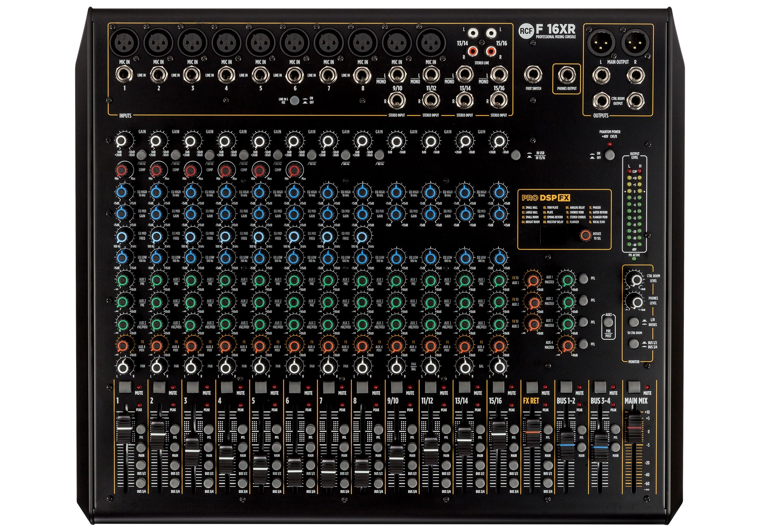Toggle the PHANTOM POWER +48V switch

(610, 155)
